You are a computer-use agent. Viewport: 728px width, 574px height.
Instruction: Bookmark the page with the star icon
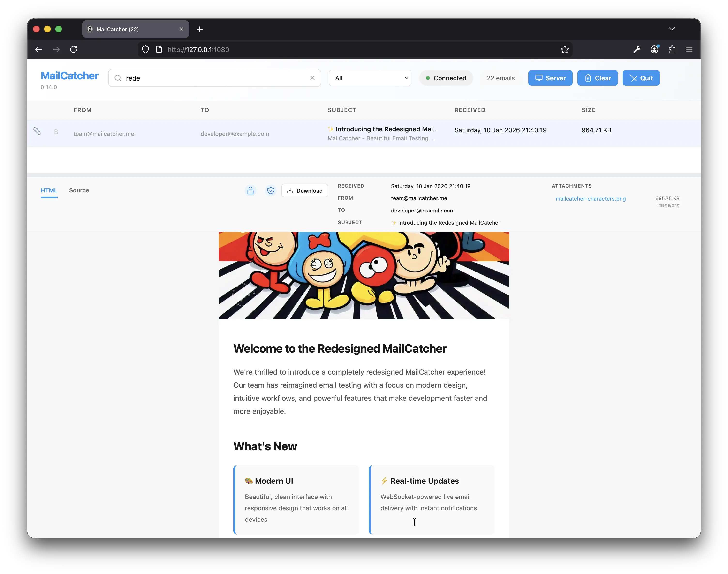(x=565, y=49)
